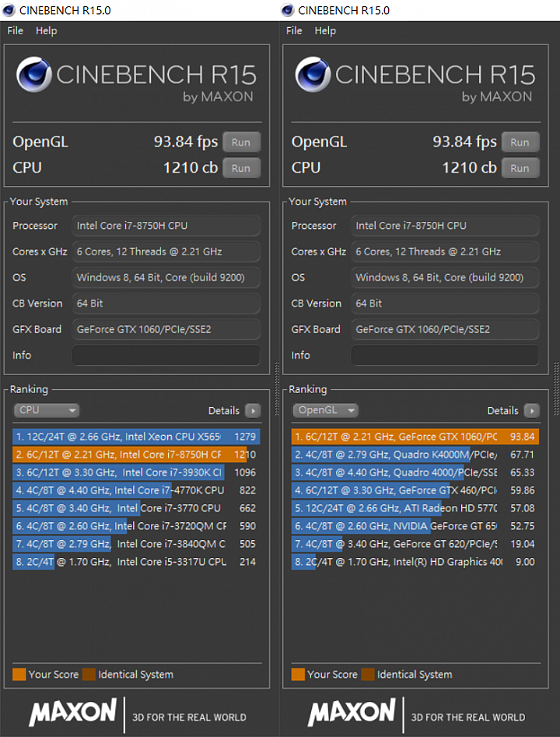Click Your Score orange swatch in left legend
The height and width of the screenshot is (737, 560).
(x=19, y=675)
